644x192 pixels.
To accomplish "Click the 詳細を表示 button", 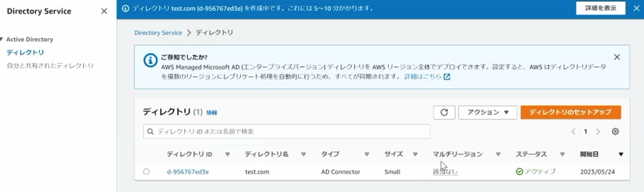I will (600, 8).
